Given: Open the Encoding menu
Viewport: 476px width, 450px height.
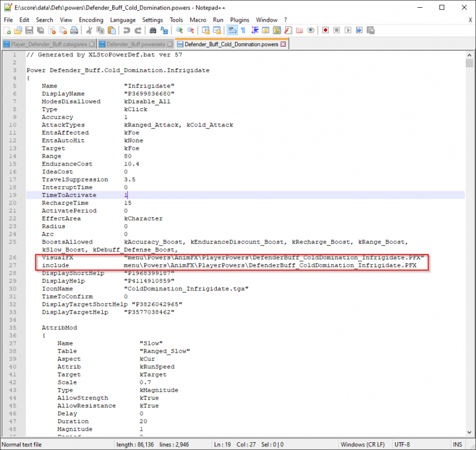Looking at the screenshot, I should (x=90, y=20).
